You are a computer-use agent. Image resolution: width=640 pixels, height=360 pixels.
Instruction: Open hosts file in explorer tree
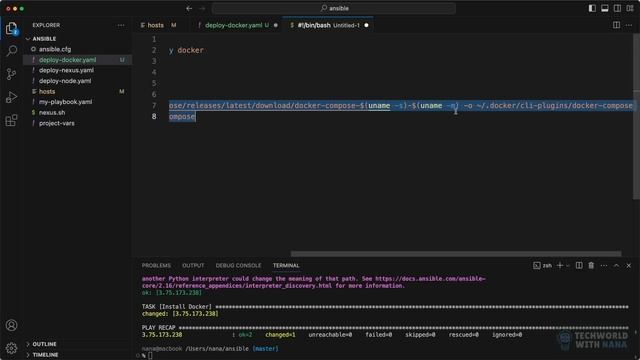click(x=47, y=91)
